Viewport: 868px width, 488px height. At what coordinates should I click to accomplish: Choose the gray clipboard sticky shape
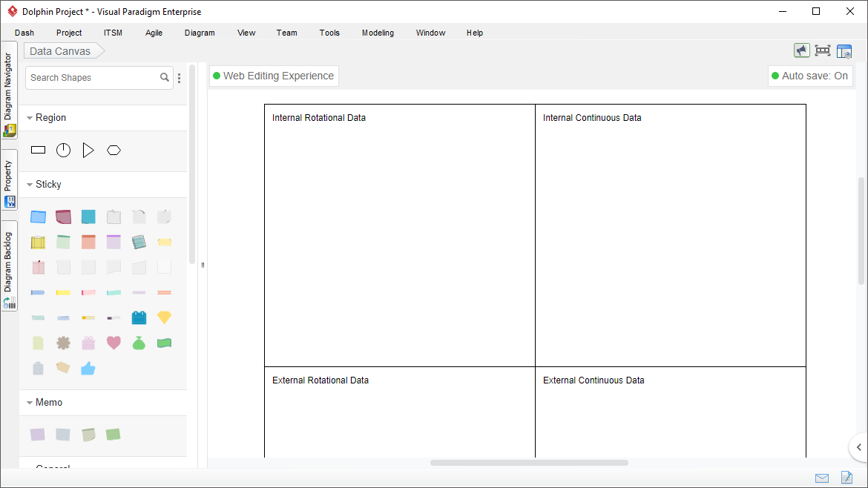(x=38, y=368)
